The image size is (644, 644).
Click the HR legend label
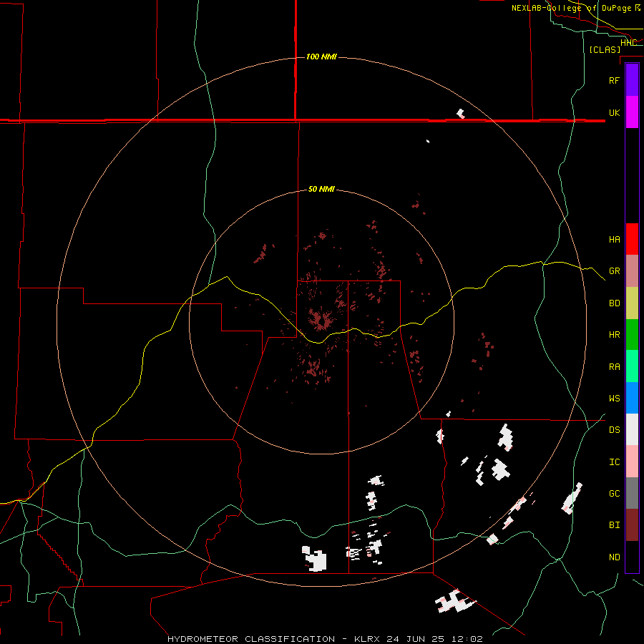614,335
